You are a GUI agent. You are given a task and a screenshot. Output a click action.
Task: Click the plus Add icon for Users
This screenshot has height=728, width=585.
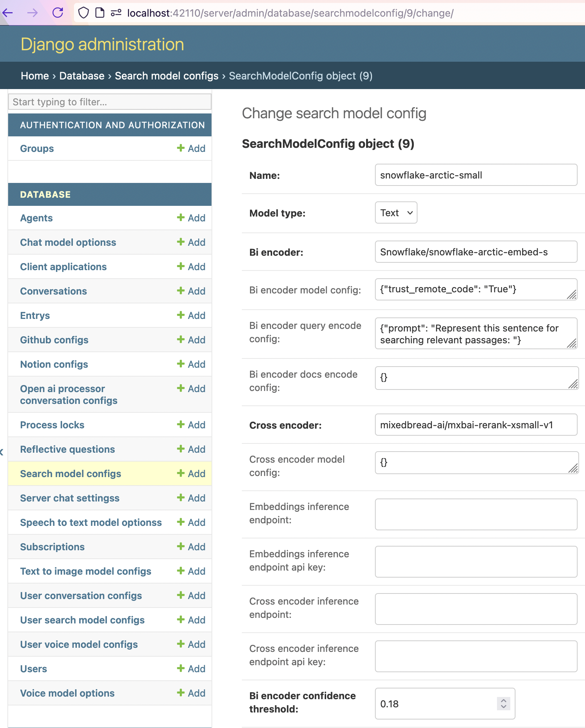tap(180, 669)
